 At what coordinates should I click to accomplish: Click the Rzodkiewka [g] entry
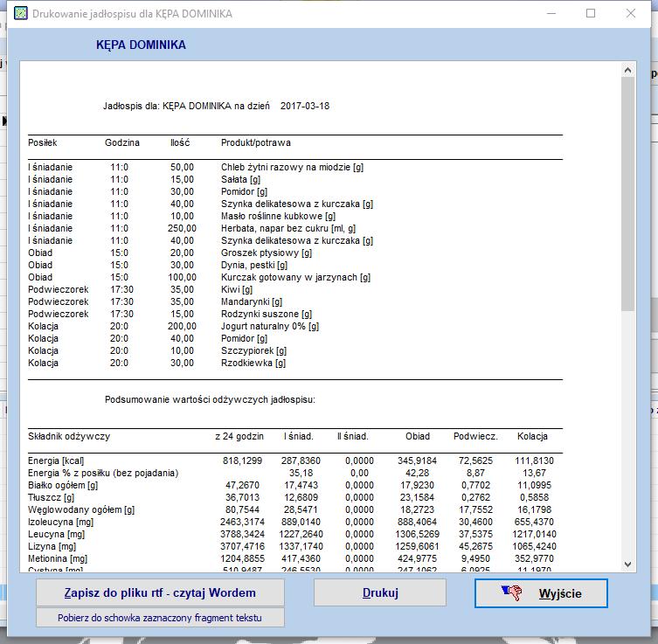point(253,363)
